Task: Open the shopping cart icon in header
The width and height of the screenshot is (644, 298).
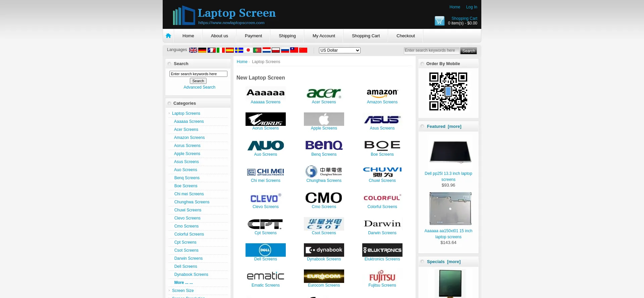Action: pyautogui.click(x=439, y=21)
